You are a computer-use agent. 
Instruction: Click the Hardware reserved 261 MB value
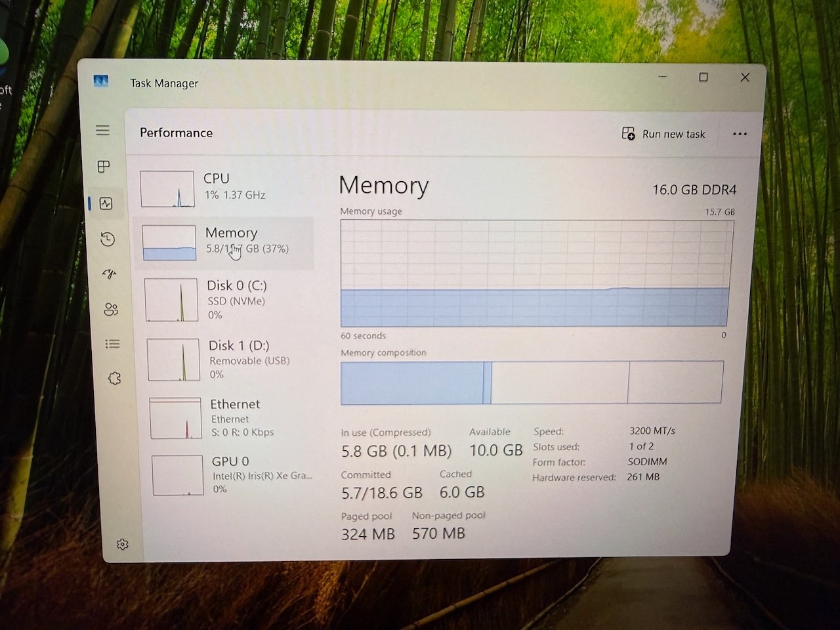[x=643, y=477]
